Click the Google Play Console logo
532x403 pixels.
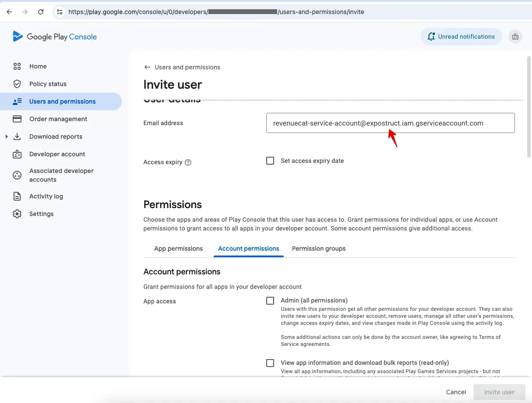tap(55, 37)
